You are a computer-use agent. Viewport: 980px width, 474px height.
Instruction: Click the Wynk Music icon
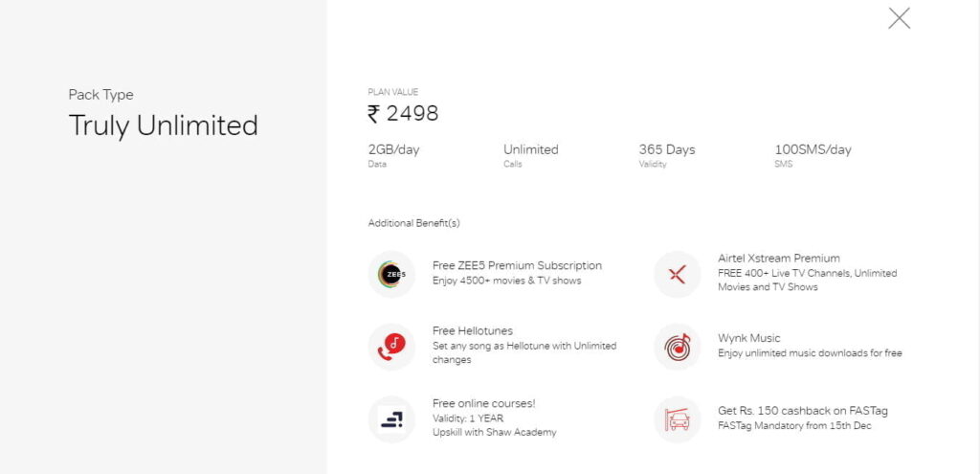(x=678, y=347)
